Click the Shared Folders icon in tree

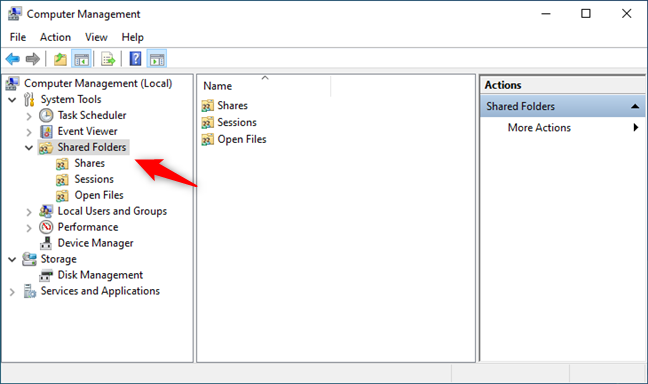[x=46, y=148]
